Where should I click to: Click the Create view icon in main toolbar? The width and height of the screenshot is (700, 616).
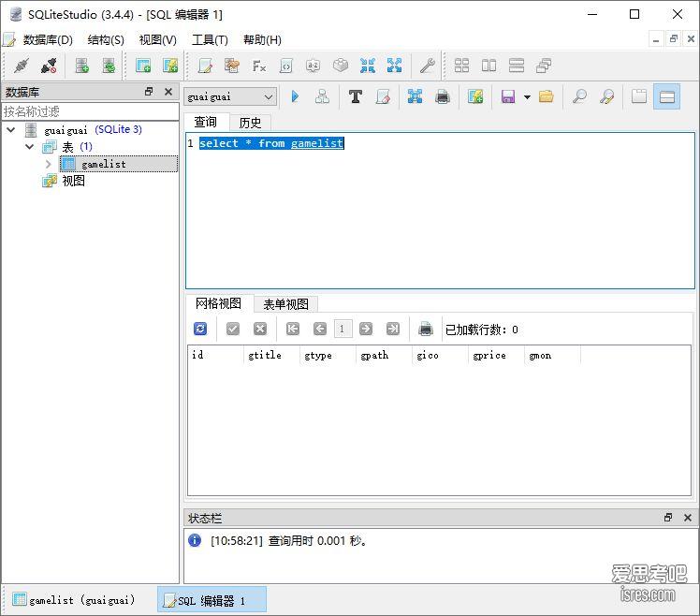(170, 66)
